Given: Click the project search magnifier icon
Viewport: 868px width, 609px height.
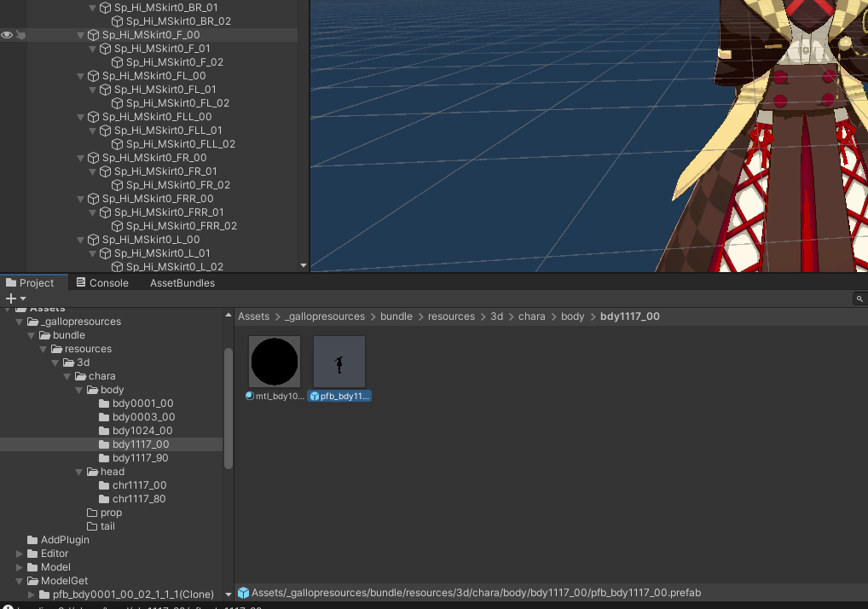Looking at the screenshot, I should pyautogui.click(x=859, y=299).
